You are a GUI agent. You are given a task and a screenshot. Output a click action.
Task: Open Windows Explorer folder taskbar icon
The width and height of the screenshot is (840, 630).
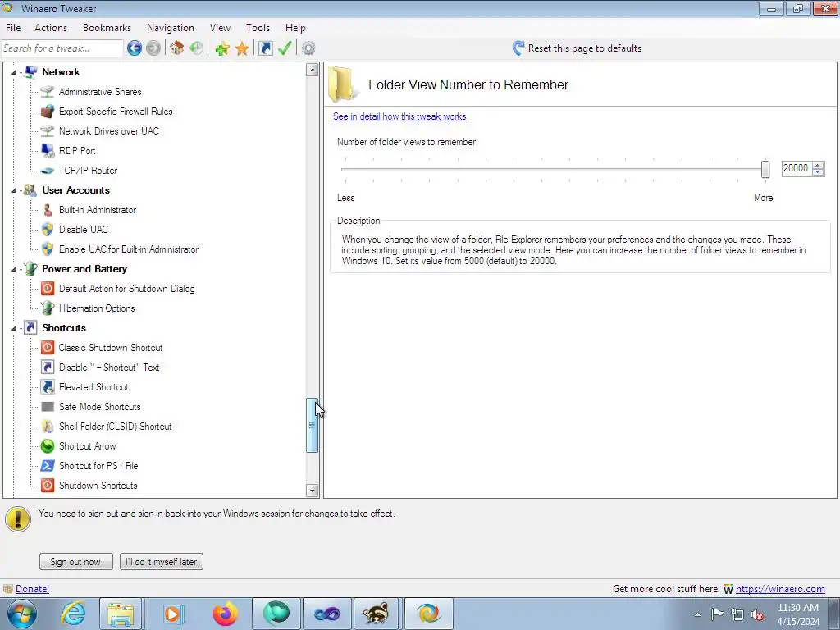click(x=121, y=614)
